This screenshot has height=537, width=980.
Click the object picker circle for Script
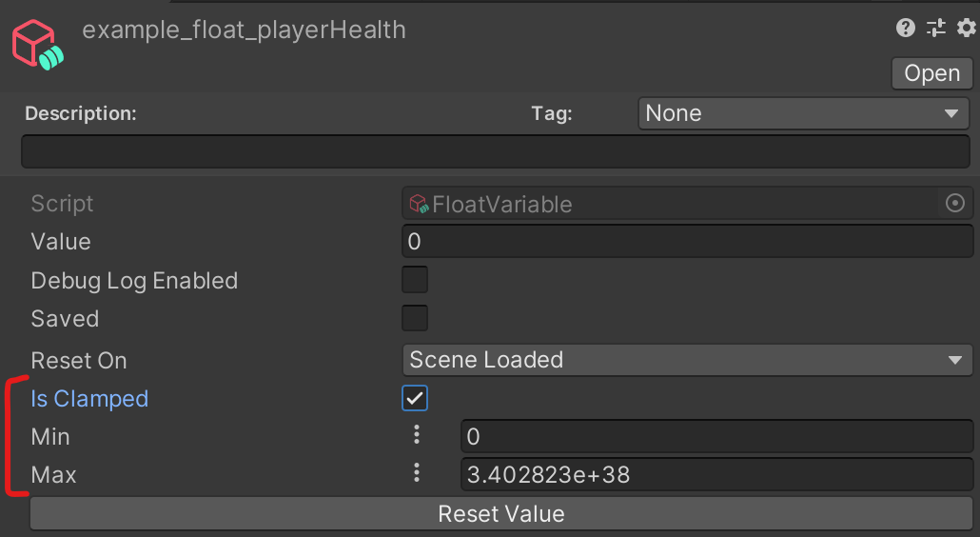pyautogui.click(x=955, y=203)
